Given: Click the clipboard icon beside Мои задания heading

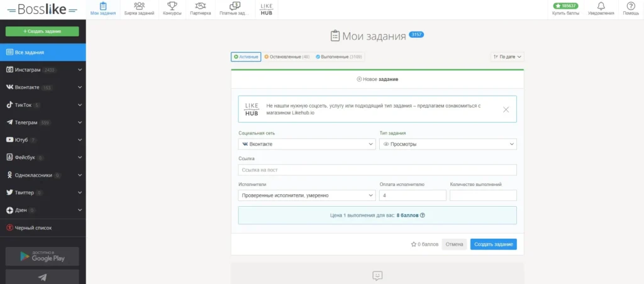Looking at the screenshot, I should pos(335,36).
